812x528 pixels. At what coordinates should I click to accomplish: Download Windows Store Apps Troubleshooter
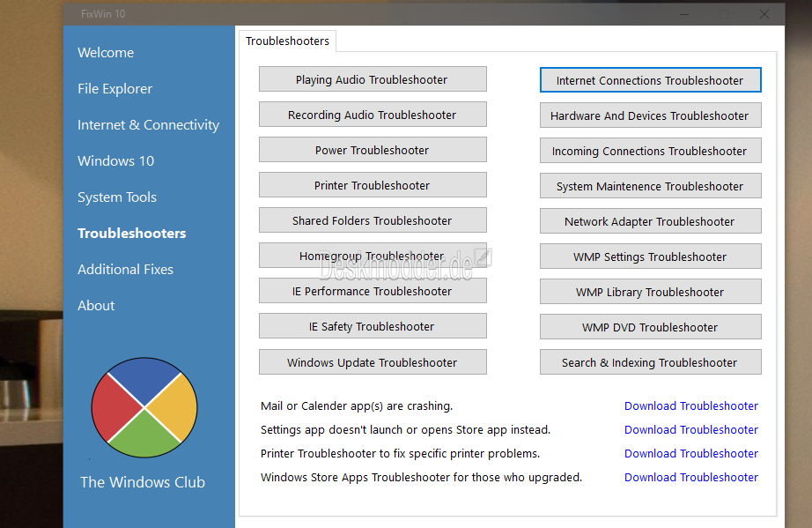coord(690,477)
